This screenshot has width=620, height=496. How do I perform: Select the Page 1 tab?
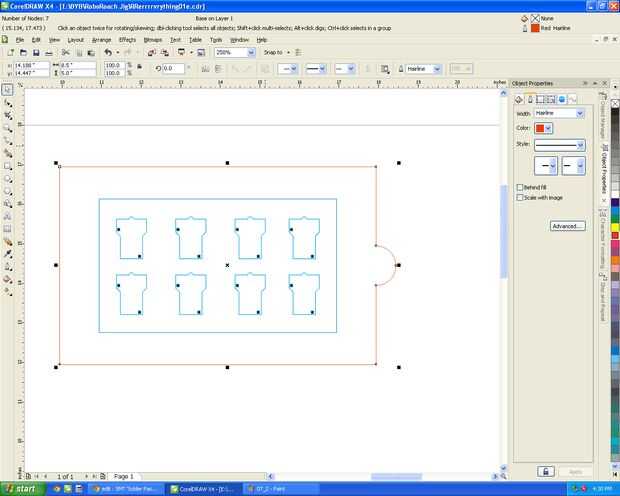coord(124,476)
